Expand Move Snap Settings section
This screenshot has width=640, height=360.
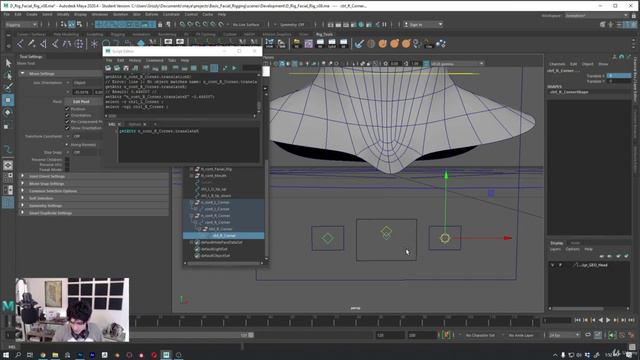22,183
